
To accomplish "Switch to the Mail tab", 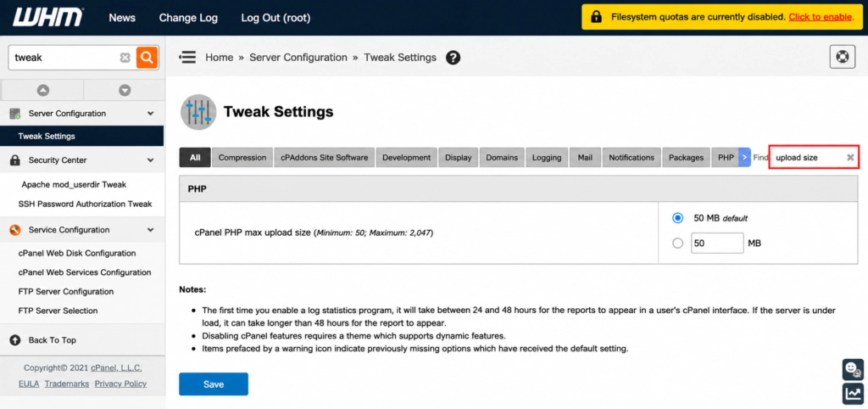I will (585, 157).
